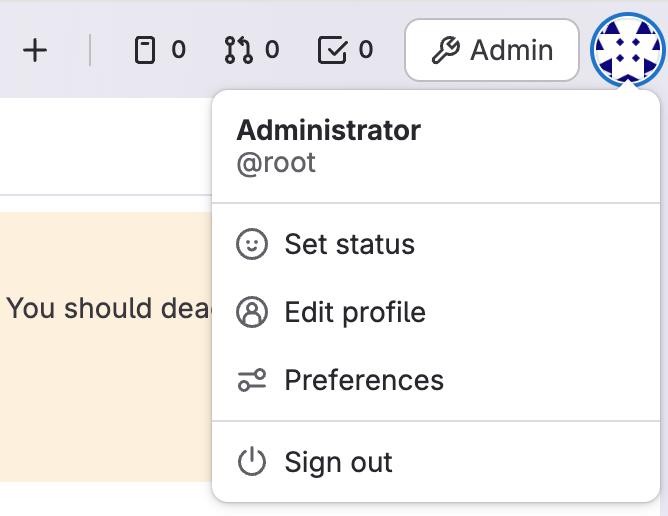Click the smiley icon beside Set status

[252, 244]
